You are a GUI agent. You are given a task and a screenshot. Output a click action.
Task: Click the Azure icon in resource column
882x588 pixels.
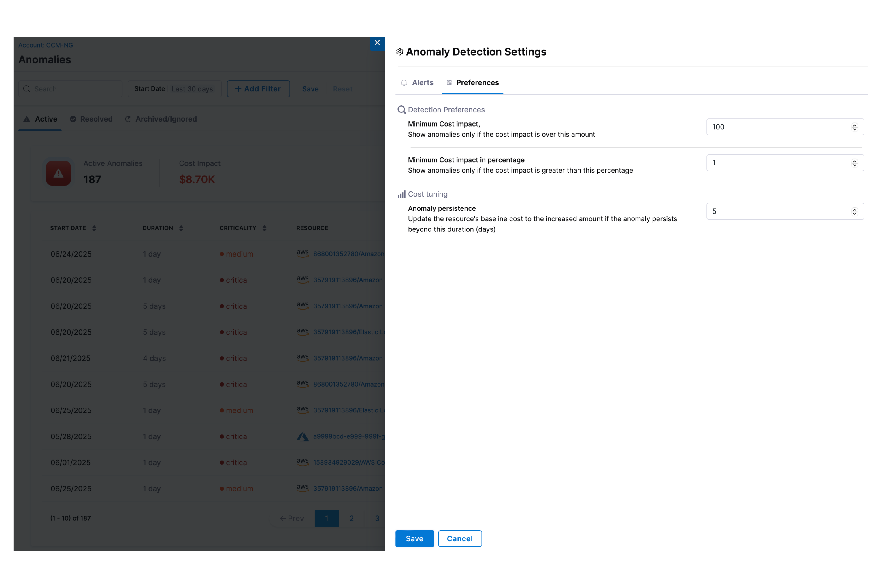point(303,436)
